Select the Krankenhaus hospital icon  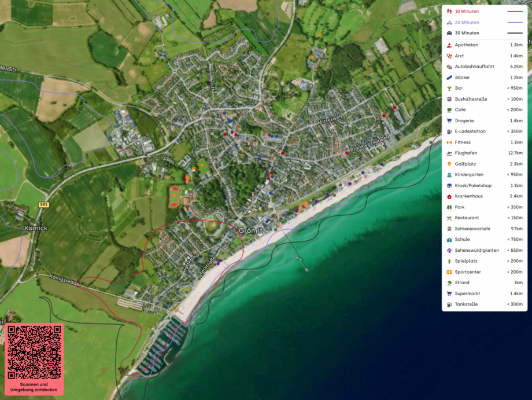point(449,196)
